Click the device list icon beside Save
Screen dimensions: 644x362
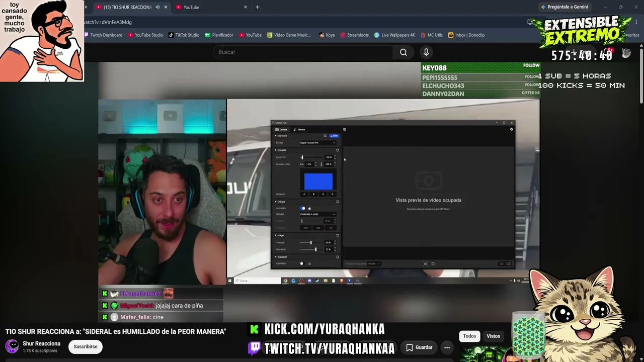[x=325, y=136]
